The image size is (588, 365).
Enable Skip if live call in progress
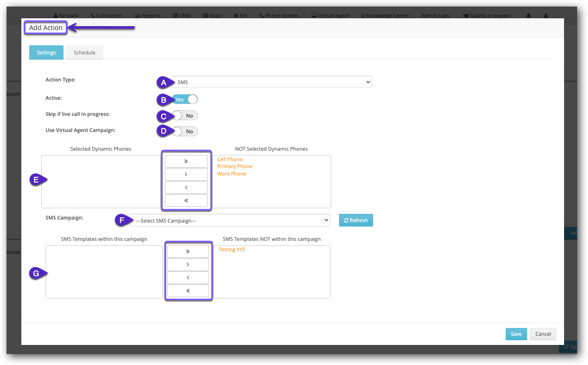tap(185, 115)
